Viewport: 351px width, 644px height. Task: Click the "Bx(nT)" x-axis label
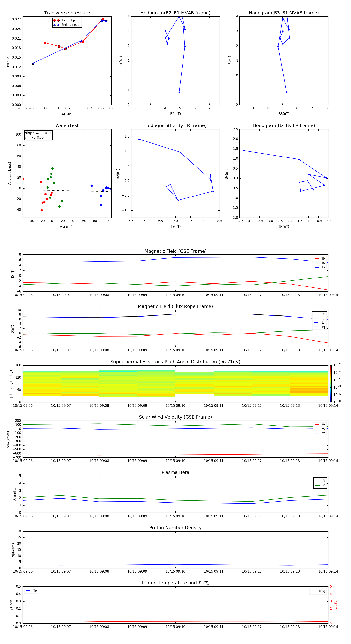pos(284,227)
